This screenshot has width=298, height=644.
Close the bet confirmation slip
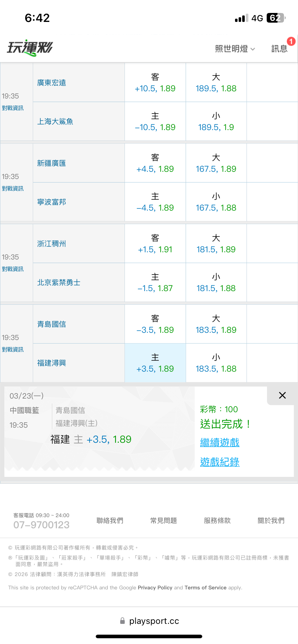click(283, 395)
